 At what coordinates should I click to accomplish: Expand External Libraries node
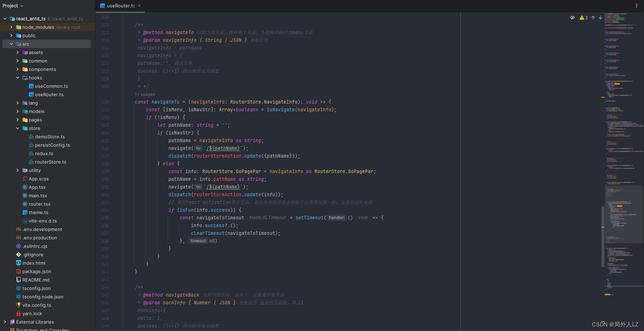(x=5, y=322)
